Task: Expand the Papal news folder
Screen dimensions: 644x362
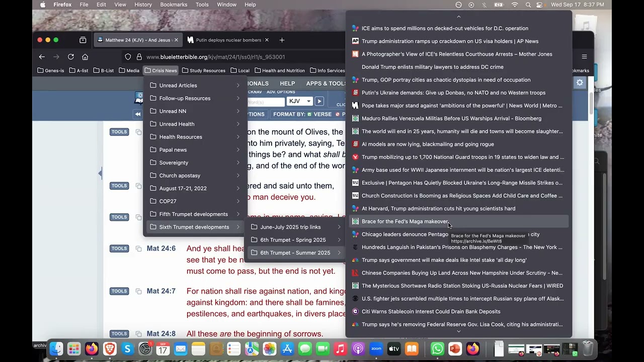Action: [x=195, y=150]
